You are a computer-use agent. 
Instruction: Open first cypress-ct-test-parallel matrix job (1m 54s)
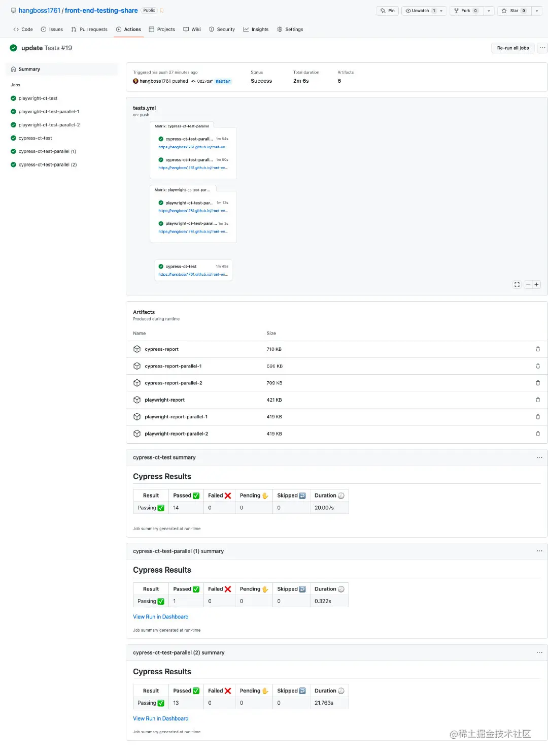click(189, 139)
